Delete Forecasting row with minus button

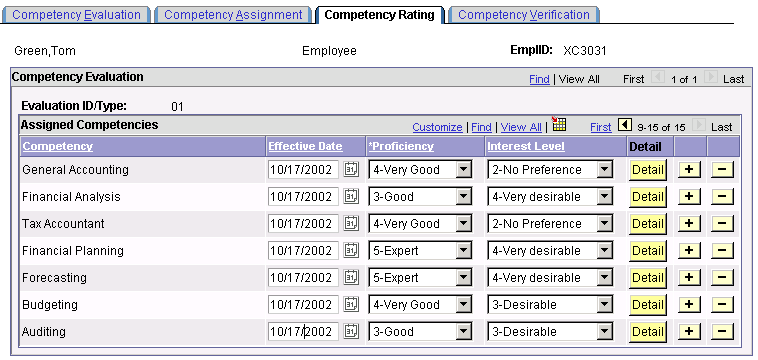click(x=722, y=277)
